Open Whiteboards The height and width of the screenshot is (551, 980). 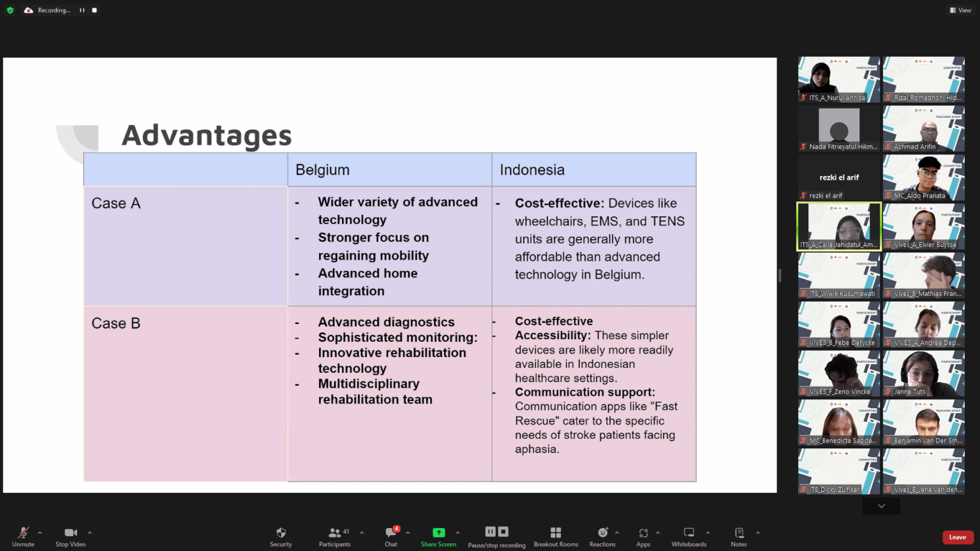pyautogui.click(x=689, y=533)
